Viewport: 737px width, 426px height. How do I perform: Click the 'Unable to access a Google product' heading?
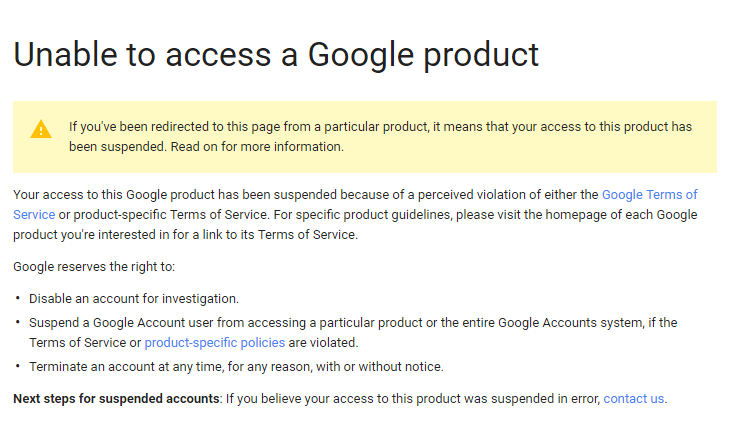pos(276,54)
